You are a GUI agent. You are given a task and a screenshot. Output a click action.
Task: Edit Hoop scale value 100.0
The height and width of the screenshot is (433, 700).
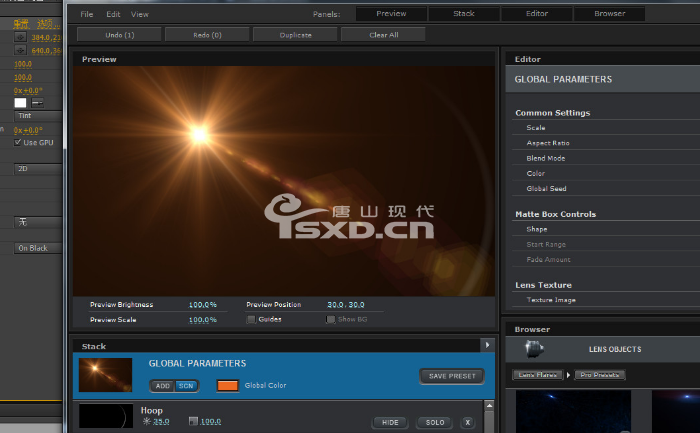click(x=210, y=421)
